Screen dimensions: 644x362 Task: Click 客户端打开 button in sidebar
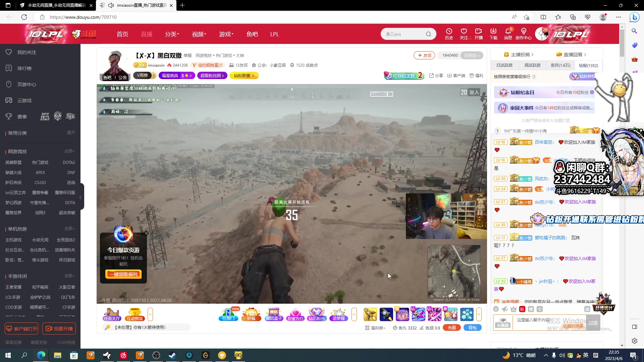(x=21, y=328)
